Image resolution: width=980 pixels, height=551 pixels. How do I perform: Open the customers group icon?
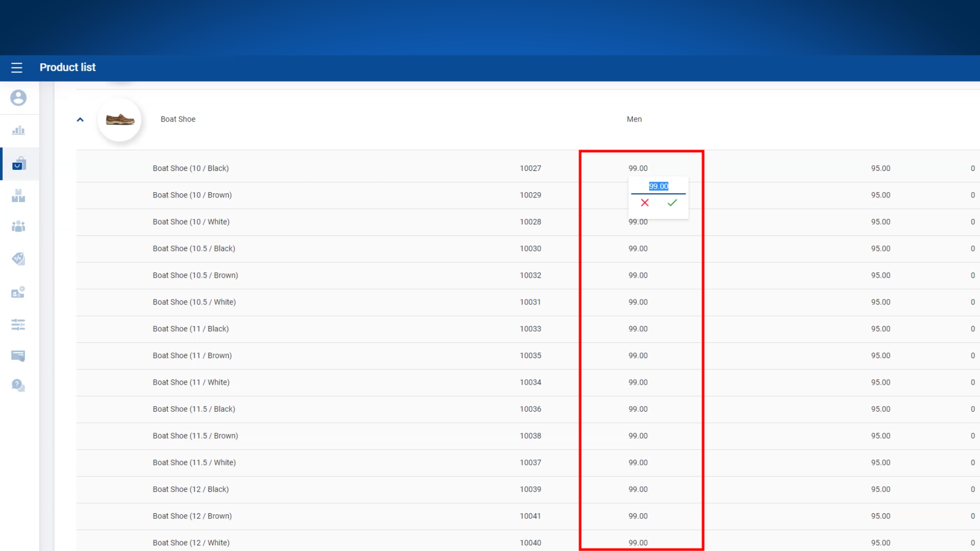click(x=18, y=227)
